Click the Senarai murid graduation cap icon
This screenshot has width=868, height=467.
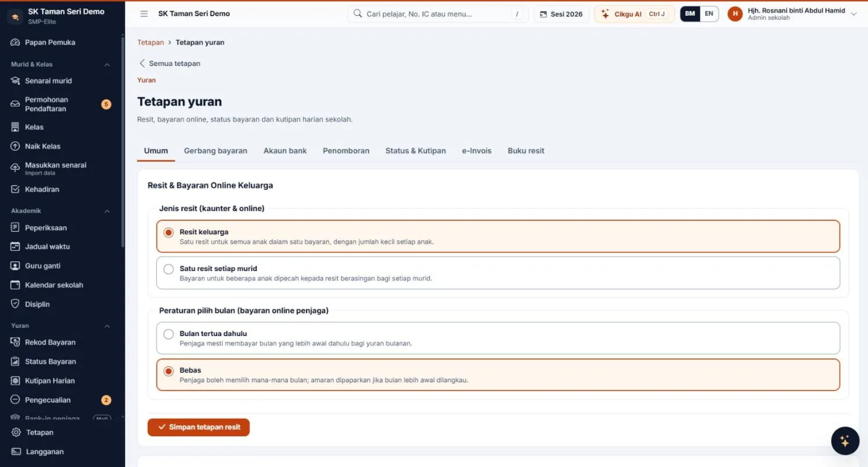pos(16,81)
